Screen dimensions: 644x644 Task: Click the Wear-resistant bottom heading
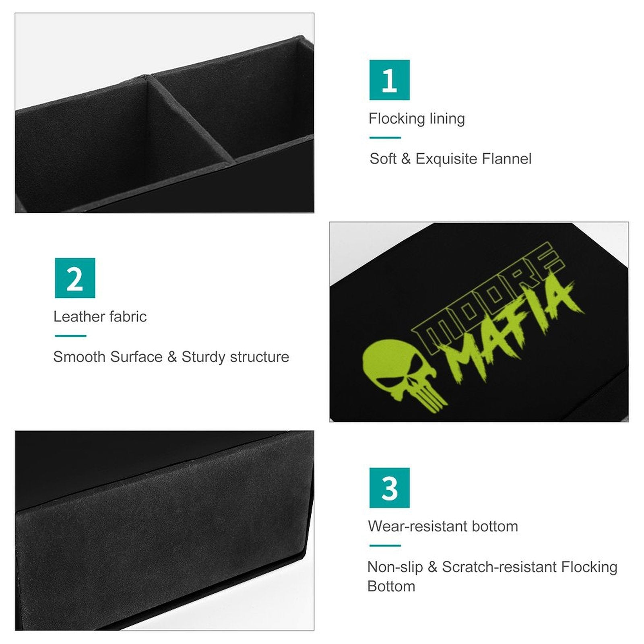[443, 526]
